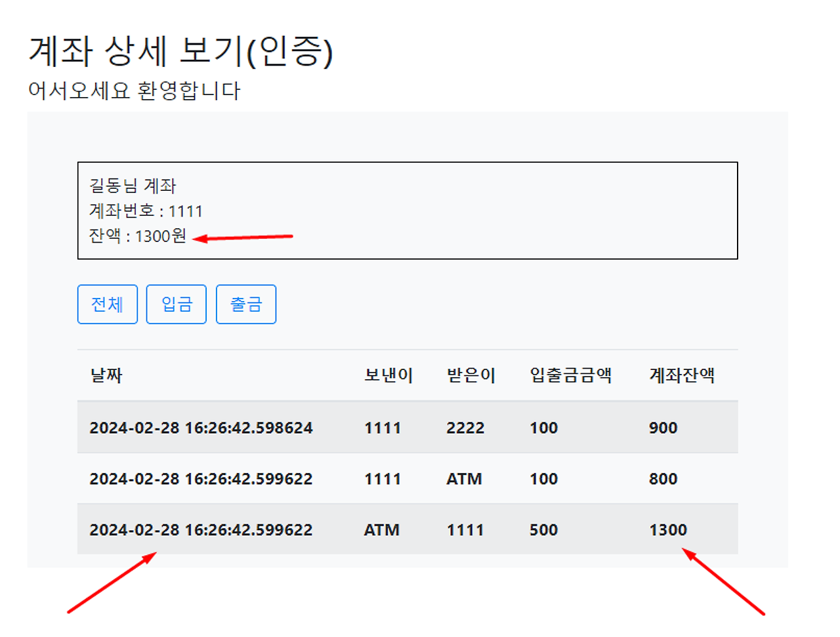
Task: Click the balance cell 1300 in the table
Action: pos(668,530)
